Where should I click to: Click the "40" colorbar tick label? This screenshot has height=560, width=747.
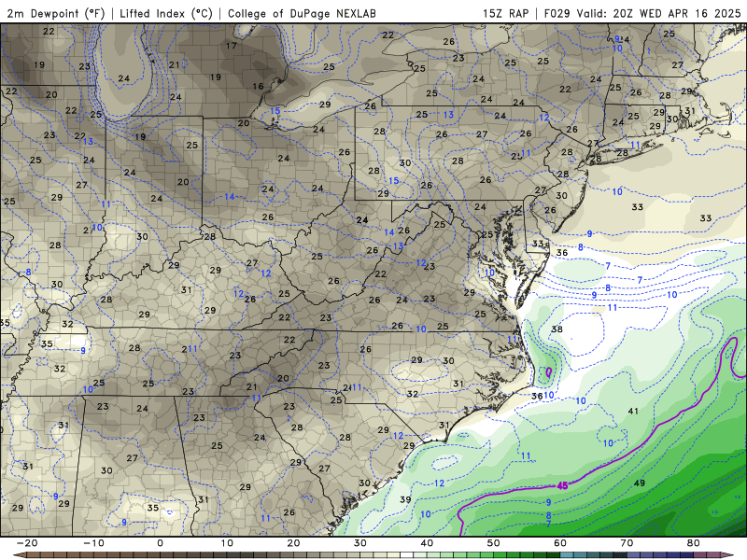(427, 543)
